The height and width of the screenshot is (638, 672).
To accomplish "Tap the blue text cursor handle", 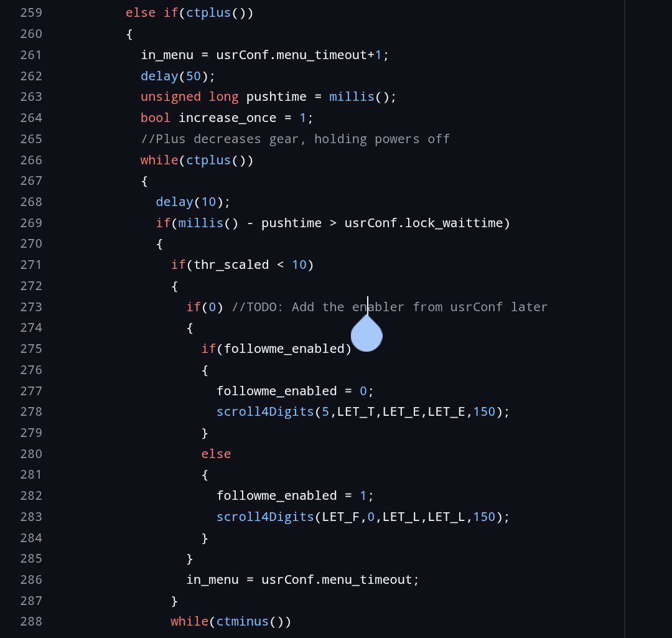I will click(x=366, y=334).
